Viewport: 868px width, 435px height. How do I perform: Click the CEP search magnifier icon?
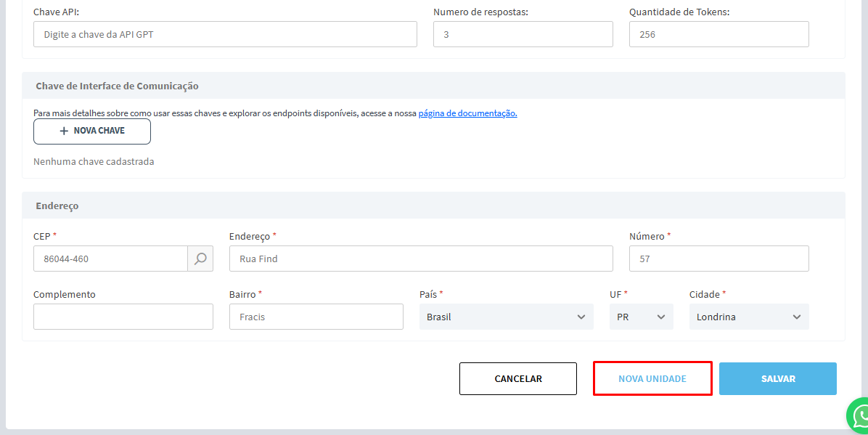point(200,259)
